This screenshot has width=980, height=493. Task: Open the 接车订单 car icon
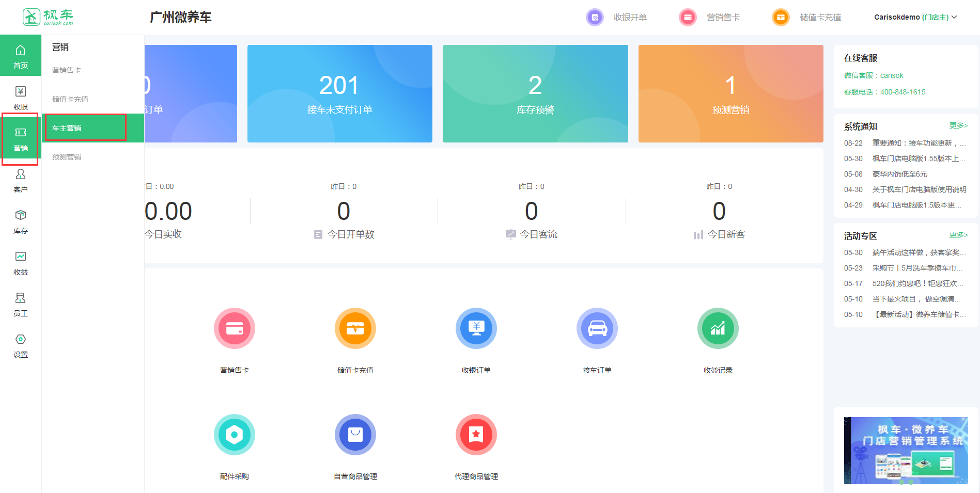[597, 329]
